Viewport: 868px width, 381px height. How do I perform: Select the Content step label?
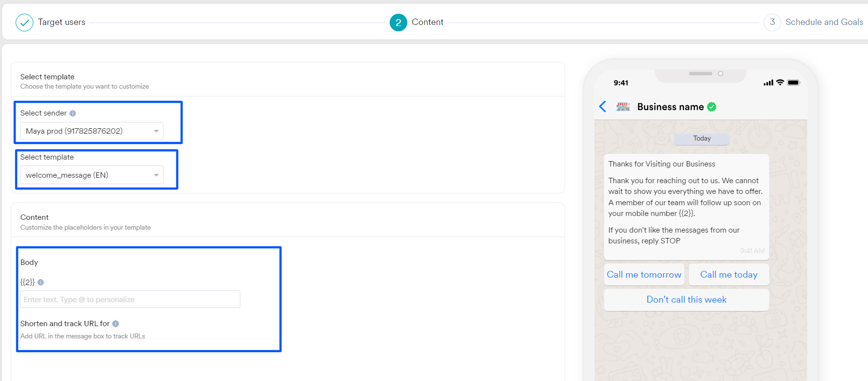[x=427, y=23]
